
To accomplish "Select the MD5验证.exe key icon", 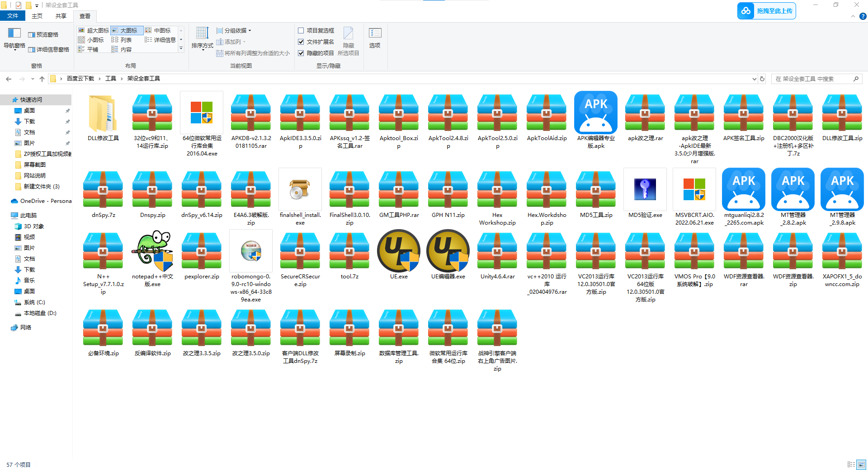I will (645, 189).
